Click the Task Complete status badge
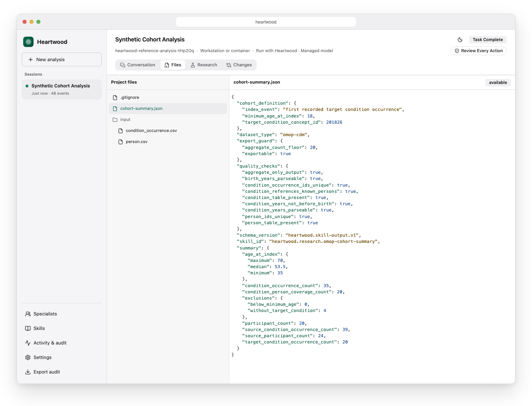 click(x=488, y=40)
